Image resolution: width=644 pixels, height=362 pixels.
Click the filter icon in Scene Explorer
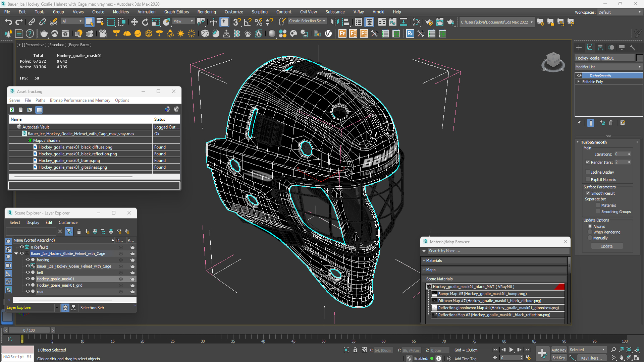[x=69, y=231]
